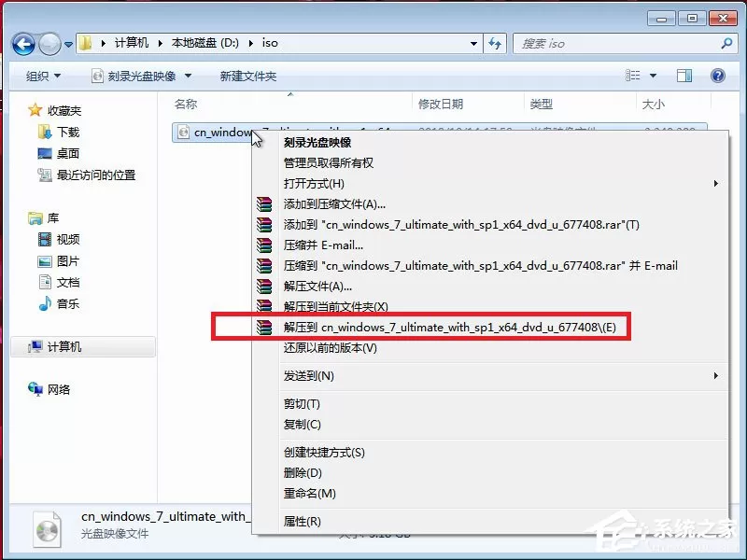Viewport: 747px width, 560px height.
Task: Click the iso breadcrumb segment
Action: click(x=270, y=43)
